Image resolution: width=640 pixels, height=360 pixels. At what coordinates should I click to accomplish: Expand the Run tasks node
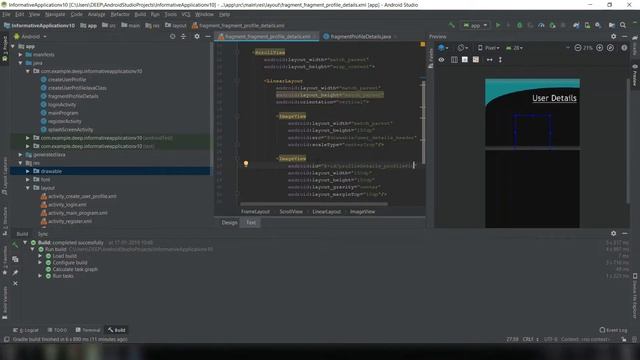(40, 276)
